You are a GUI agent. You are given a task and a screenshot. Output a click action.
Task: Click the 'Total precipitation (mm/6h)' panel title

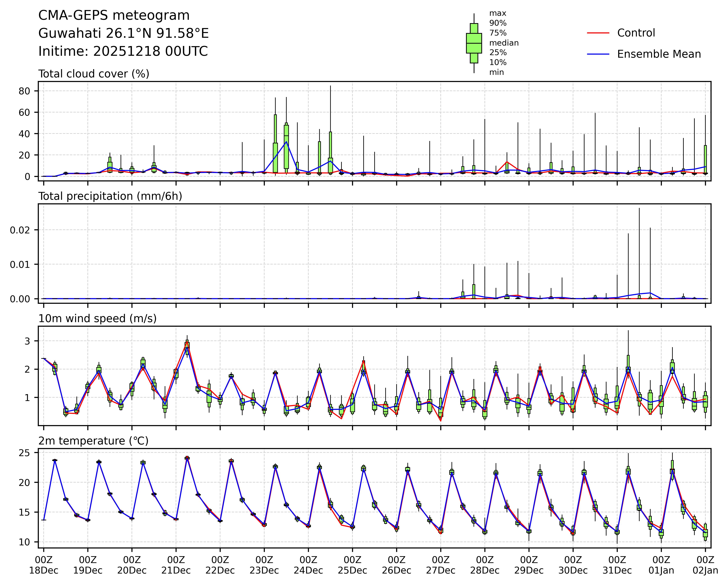coord(110,196)
